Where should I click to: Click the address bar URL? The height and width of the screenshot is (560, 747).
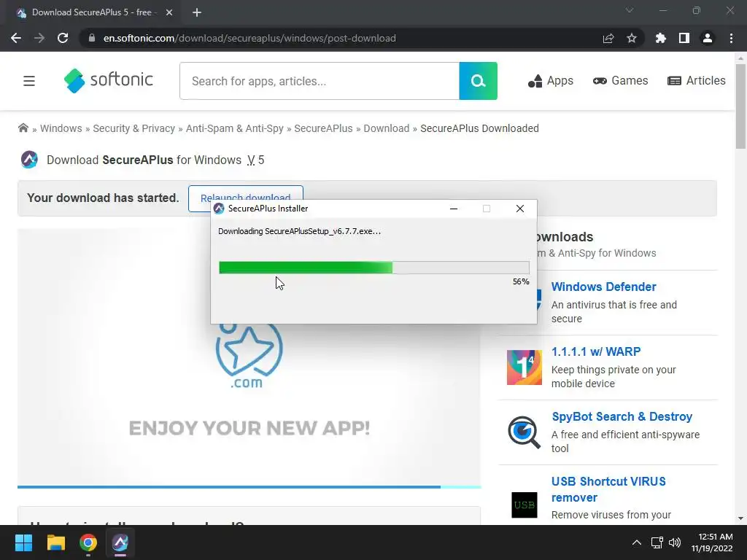(249, 38)
